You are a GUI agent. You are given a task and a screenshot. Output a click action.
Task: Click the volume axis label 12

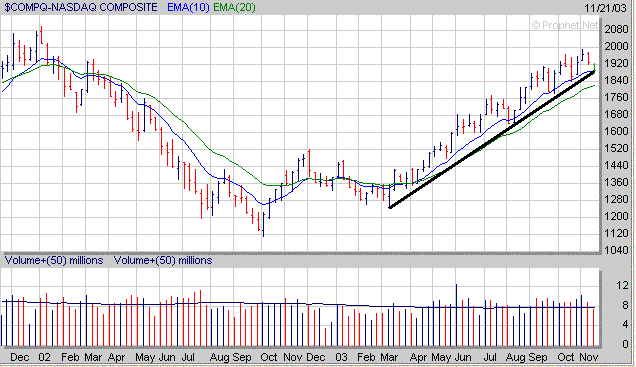click(622, 286)
